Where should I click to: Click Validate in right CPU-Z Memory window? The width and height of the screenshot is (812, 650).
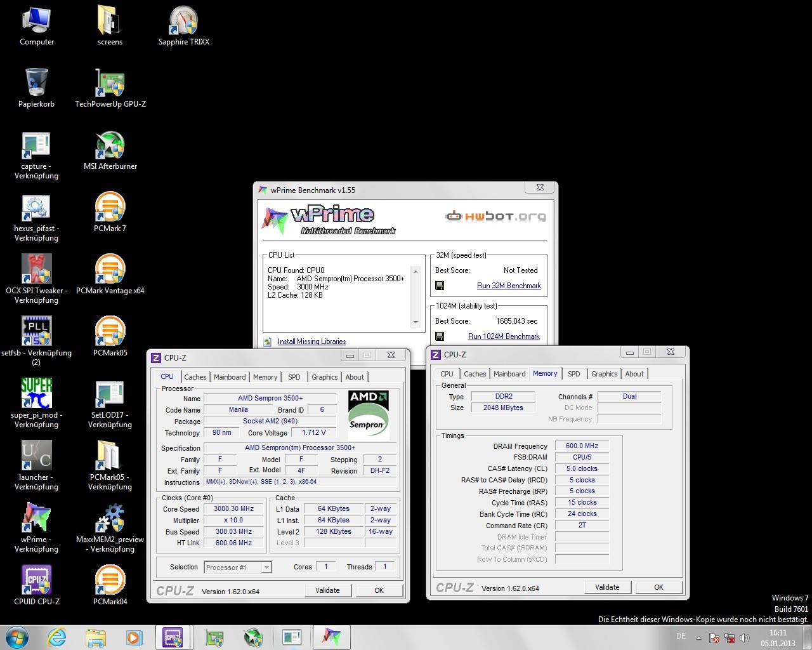607,587
